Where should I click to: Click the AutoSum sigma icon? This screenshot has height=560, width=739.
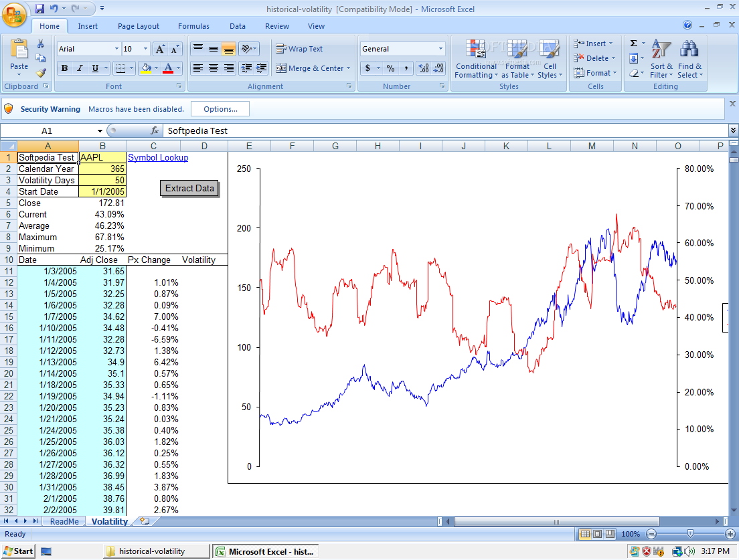tap(633, 43)
